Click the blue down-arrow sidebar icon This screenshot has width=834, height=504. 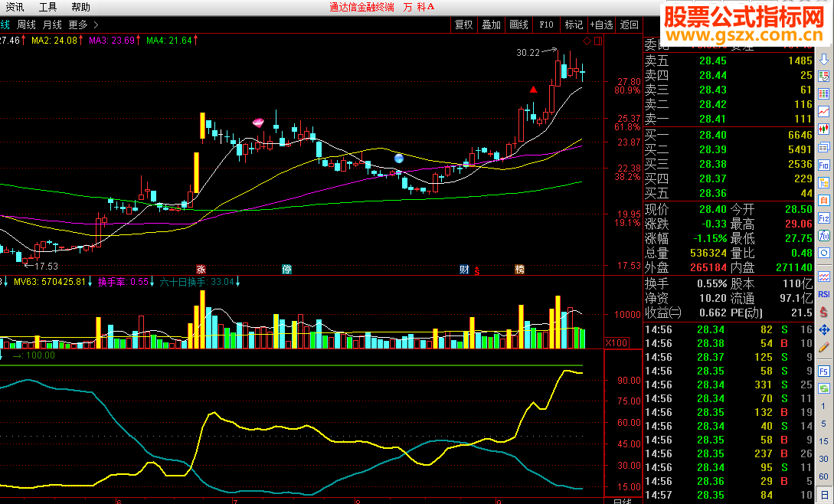coord(824,59)
